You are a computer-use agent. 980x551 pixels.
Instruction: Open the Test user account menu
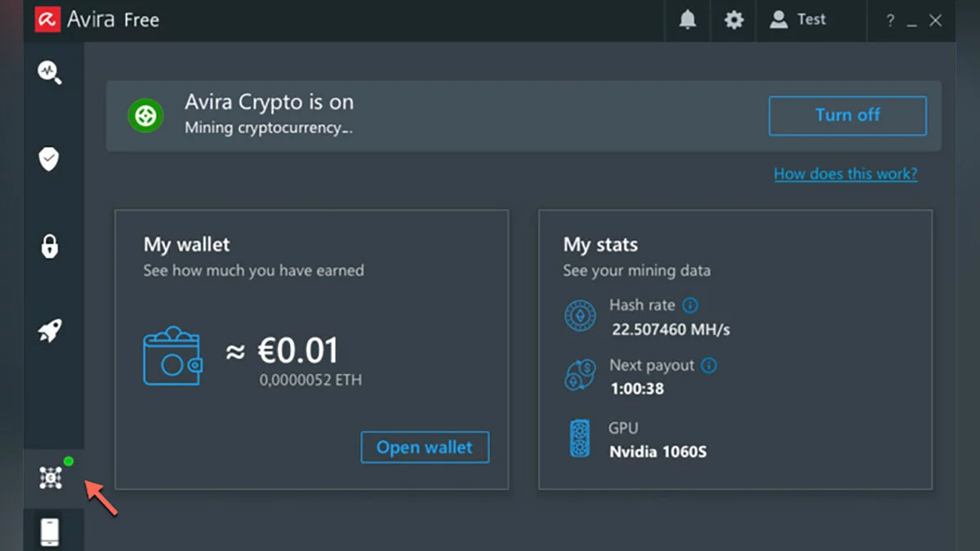[800, 20]
